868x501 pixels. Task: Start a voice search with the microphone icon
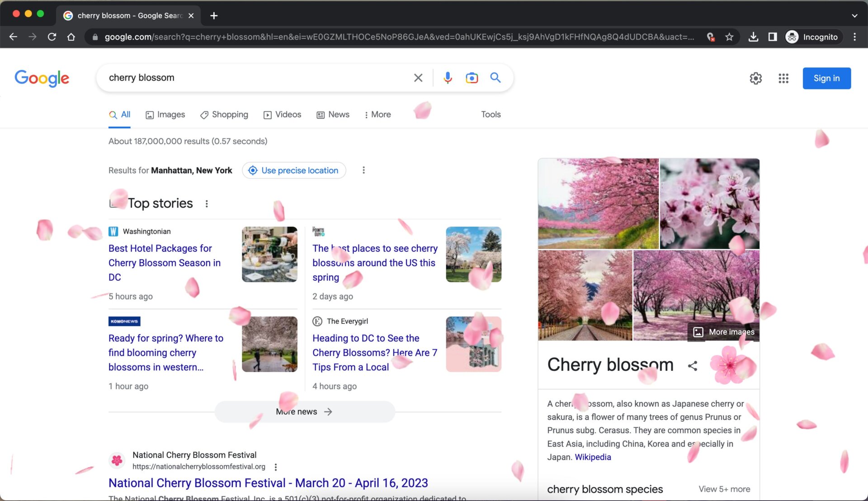tap(448, 78)
